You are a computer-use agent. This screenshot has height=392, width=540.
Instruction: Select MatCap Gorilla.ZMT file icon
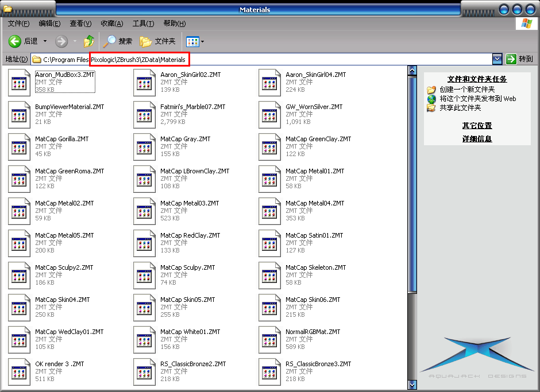[19, 147]
